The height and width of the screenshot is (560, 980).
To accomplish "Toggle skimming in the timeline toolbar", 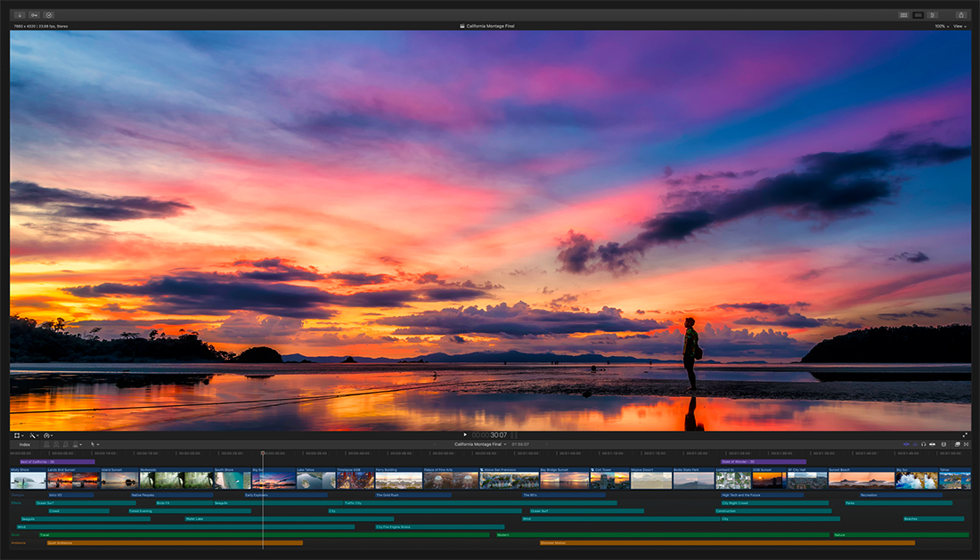I will 906,444.
